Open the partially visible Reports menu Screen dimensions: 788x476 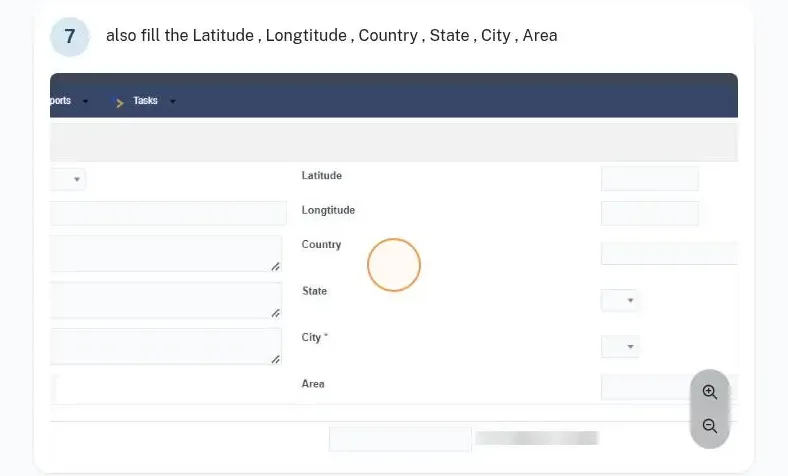pyautogui.click(x=60, y=101)
